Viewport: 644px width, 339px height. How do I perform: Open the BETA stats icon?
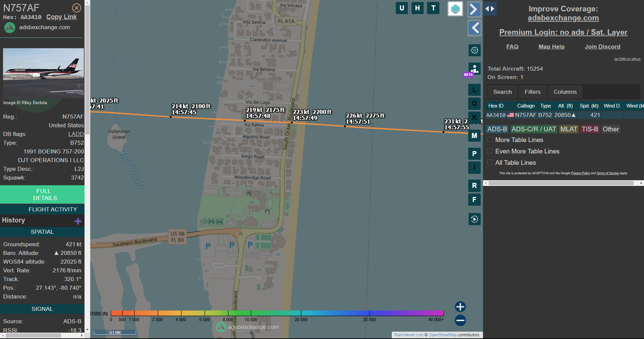point(474,69)
